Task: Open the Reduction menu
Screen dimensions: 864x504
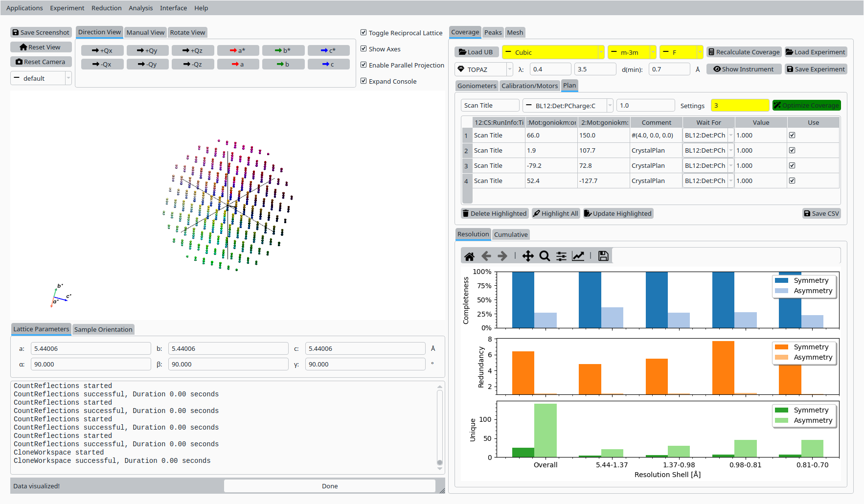Action: [106, 8]
